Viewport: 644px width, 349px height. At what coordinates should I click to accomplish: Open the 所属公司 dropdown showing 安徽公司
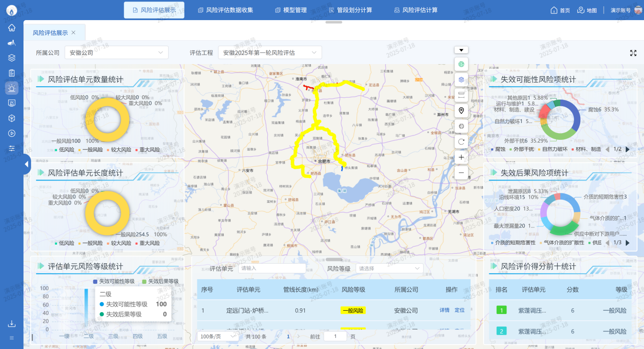point(116,53)
